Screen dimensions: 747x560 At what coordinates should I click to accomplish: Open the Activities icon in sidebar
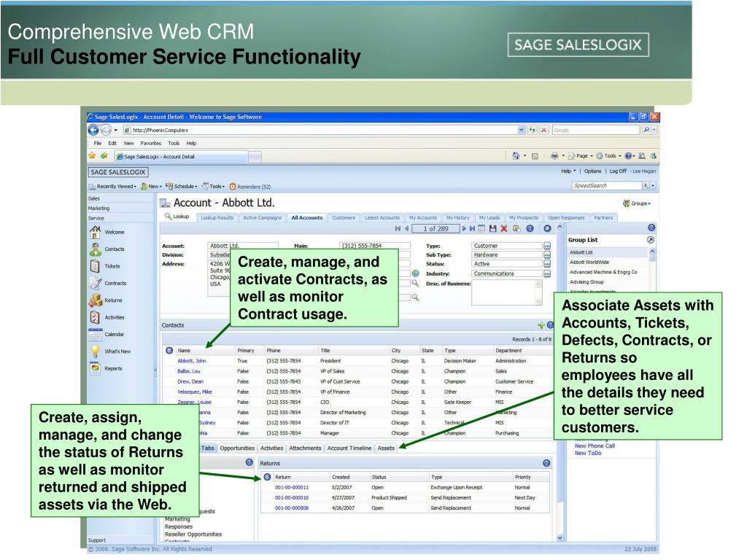[96, 317]
